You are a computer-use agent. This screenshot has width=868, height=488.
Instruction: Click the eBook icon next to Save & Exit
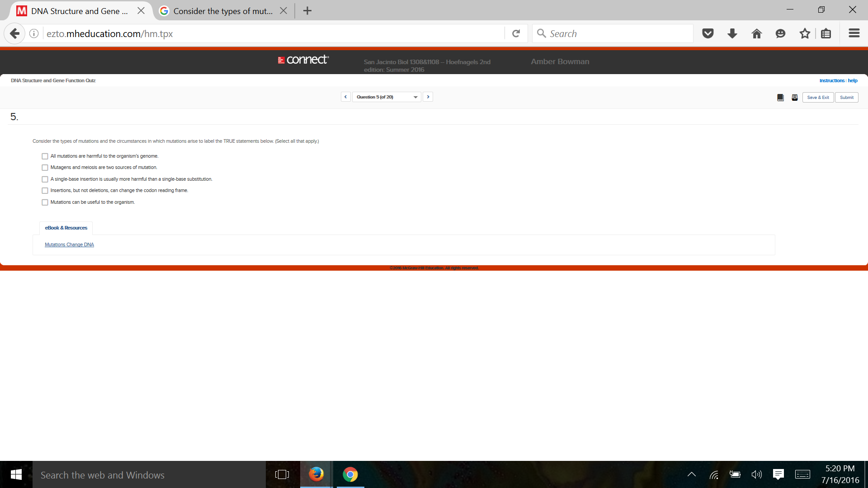point(780,98)
